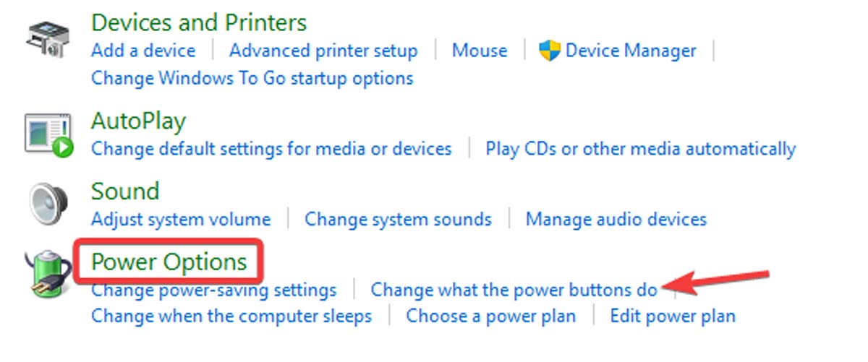Select Change default settings for media or devices
This screenshot has width=868, height=362.
point(271,149)
